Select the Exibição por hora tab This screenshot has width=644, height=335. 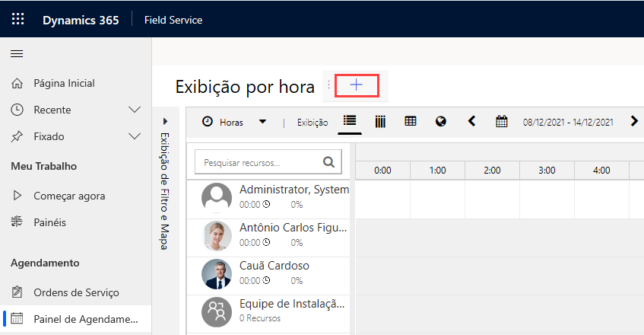click(245, 87)
